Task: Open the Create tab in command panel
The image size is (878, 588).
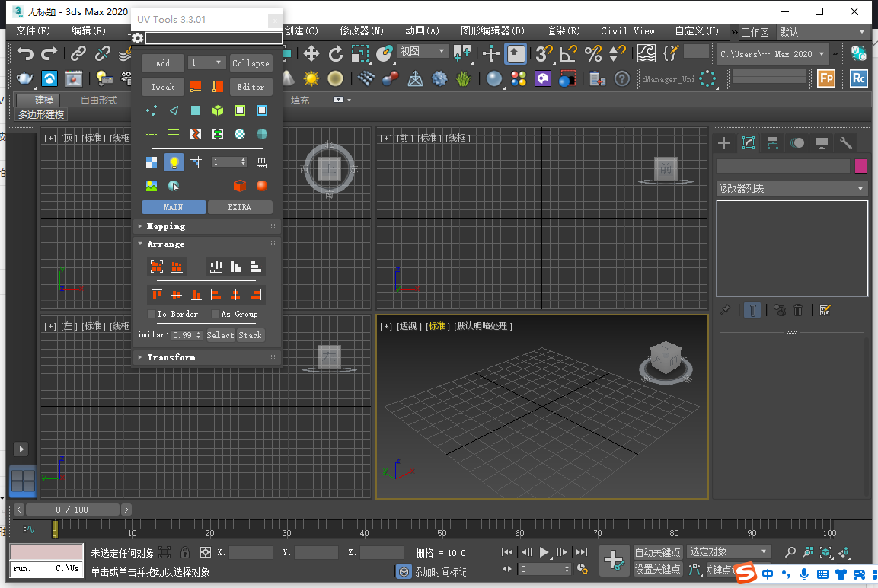Action: pyautogui.click(x=724, y=143)
